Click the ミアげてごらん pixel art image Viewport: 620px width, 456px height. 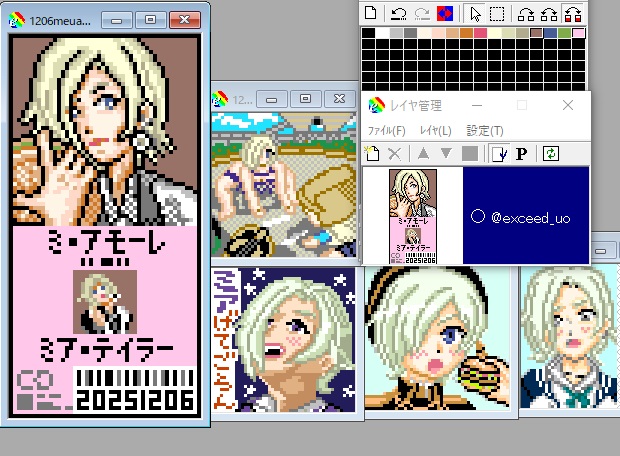click(284, 339)
